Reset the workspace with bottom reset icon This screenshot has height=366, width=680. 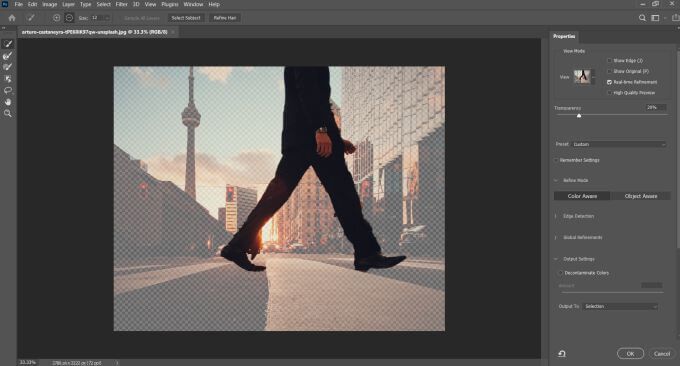pos(562,353)
